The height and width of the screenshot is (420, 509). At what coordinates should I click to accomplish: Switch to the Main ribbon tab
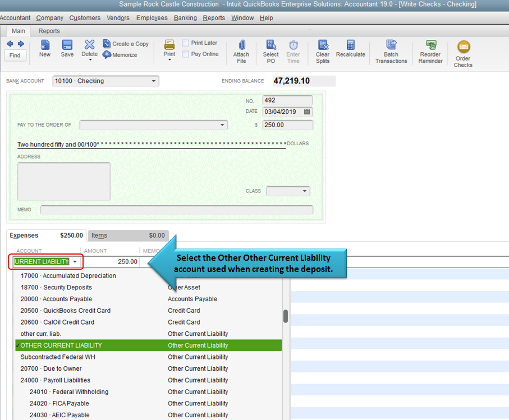[x=19, y=31]
